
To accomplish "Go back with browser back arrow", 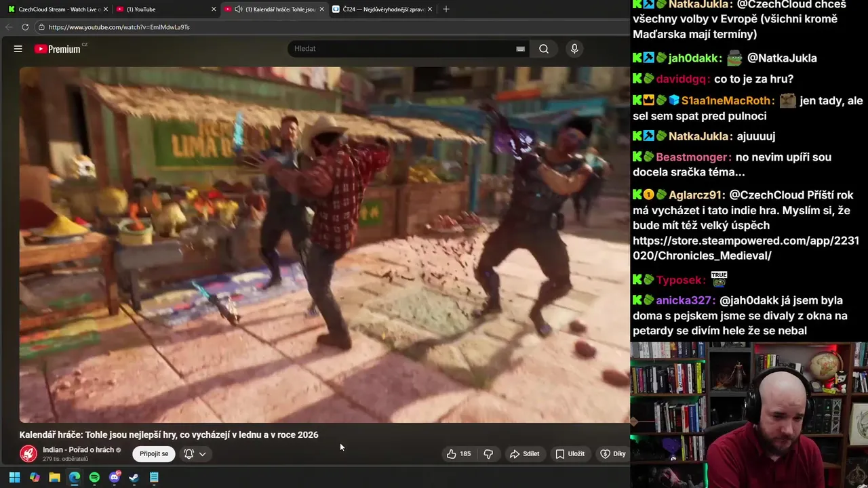I will click(x=9, y=27).
